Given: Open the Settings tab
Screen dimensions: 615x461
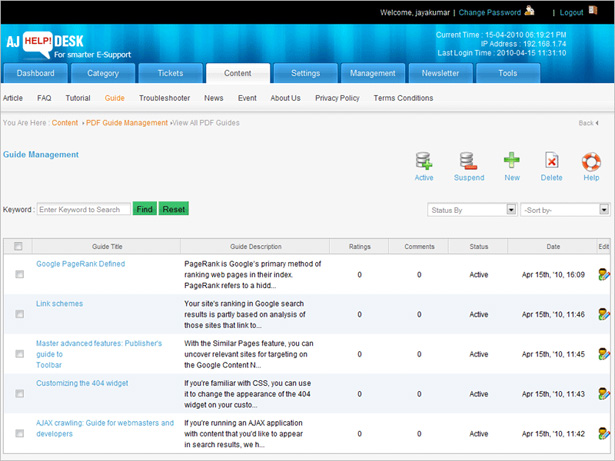Looking at the screenshot, I should 306,73.
